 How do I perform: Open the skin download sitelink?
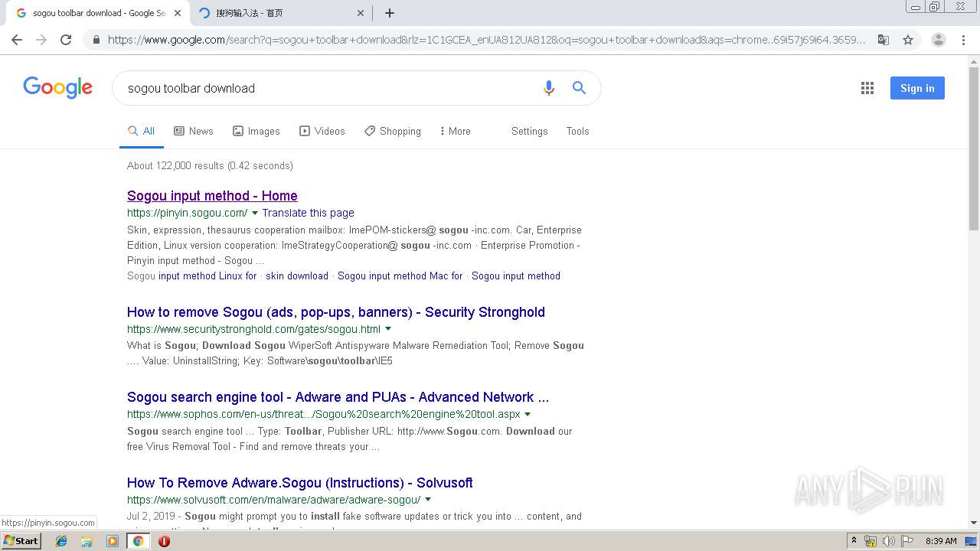(297, 275)
